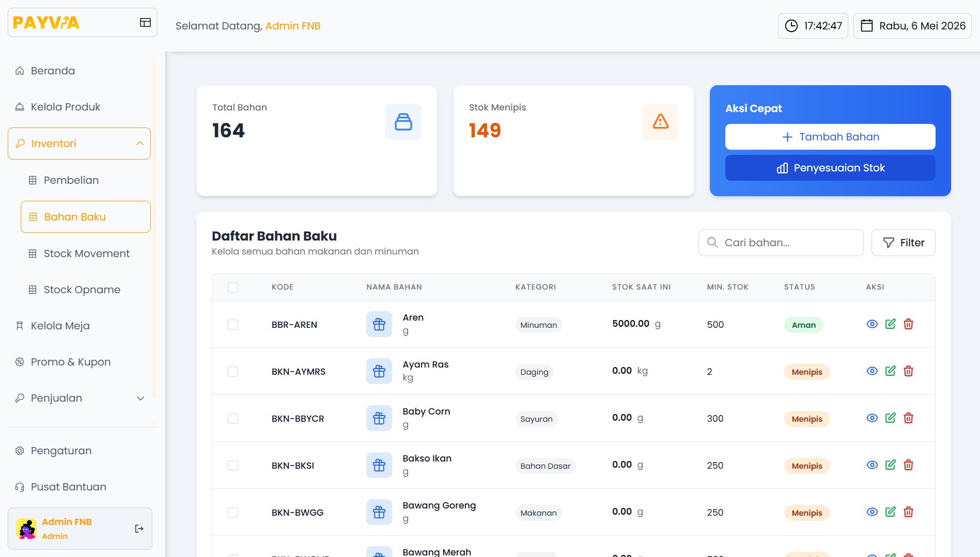Image resolution: width=980 pixels, height=557 pixels.
Task: View details of Ayam Ras row
Action: [872, 371]
